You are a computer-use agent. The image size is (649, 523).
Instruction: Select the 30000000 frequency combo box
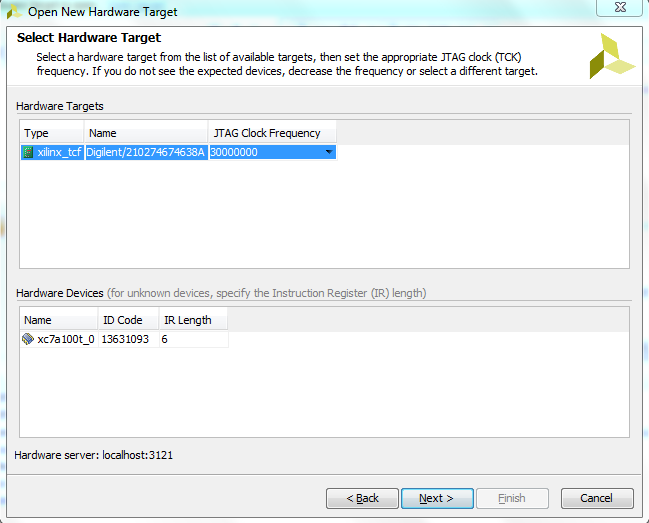click(x=273, y=152)
